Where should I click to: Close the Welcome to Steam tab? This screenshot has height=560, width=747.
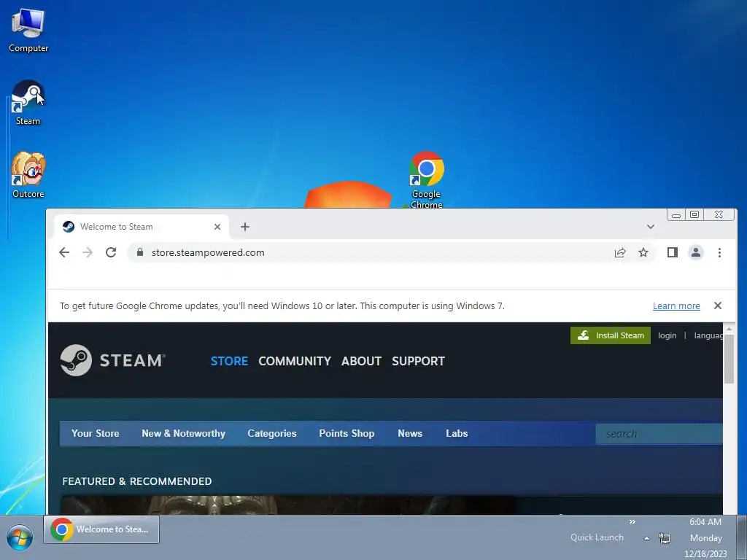click(217, 227)
